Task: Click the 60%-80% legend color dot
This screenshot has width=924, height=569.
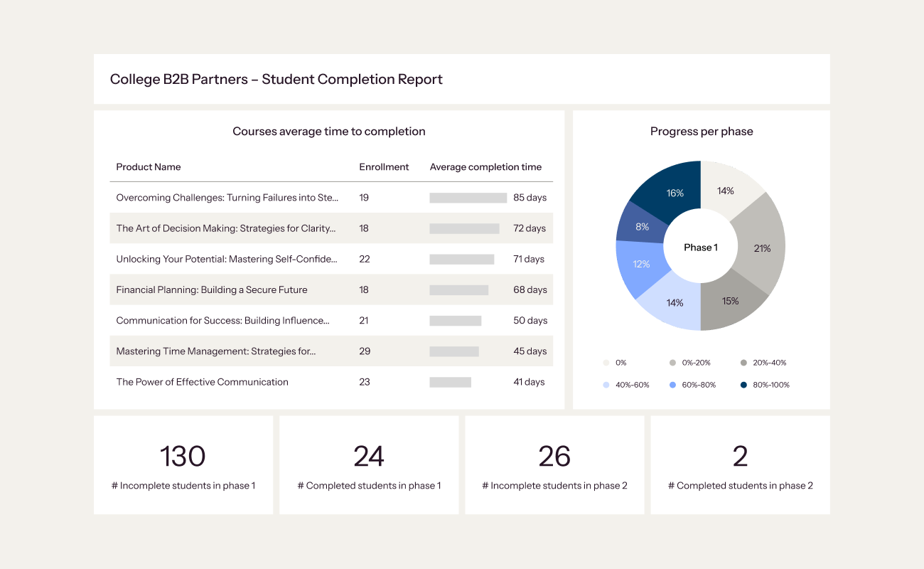Action: 672,385
